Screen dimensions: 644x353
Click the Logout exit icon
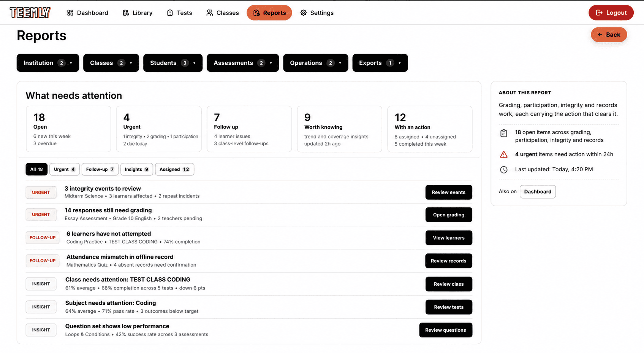pos(599,13)
